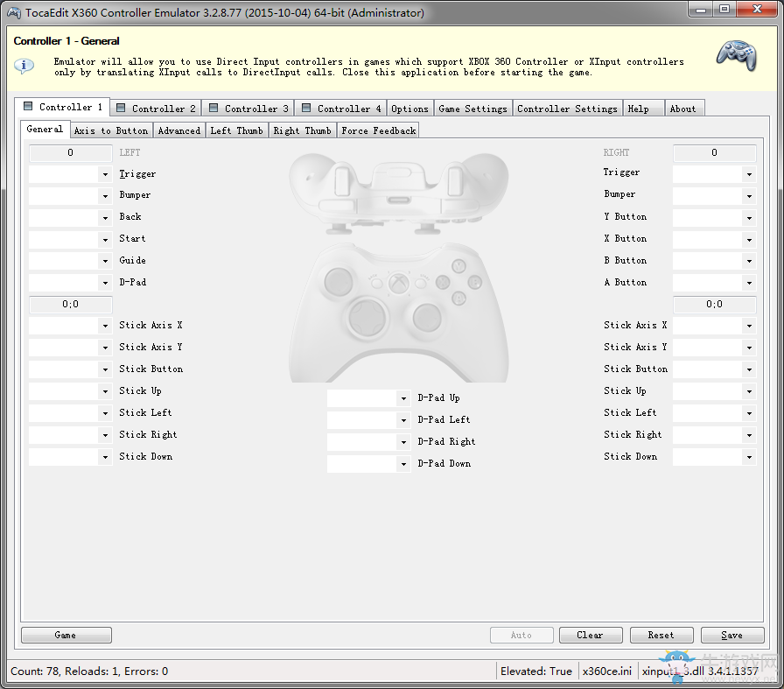Click the Controller 3 tab status square

[213, 108]
